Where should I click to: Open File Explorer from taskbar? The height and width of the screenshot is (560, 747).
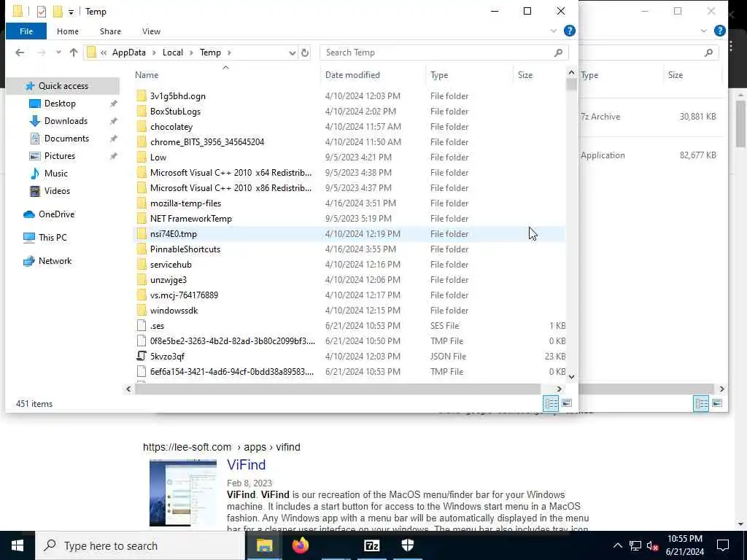click(264, 545)
